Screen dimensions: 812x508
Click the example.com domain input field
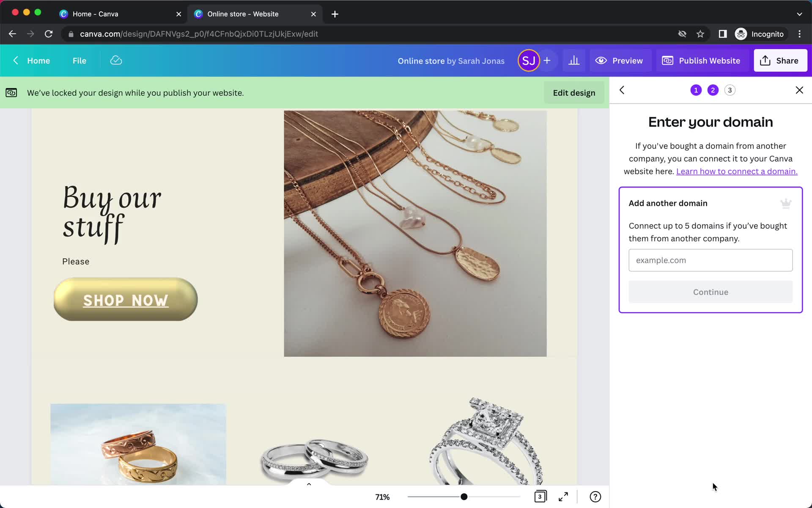pyautogui.click(x=710, y=260)
